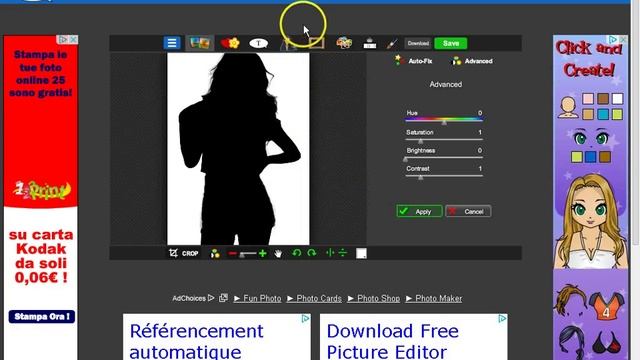Image resolution: width=640 pixels, height=360 pixels.
Task: Switch to the Advanced adjustments option
Action: click(x=472, y=61)
